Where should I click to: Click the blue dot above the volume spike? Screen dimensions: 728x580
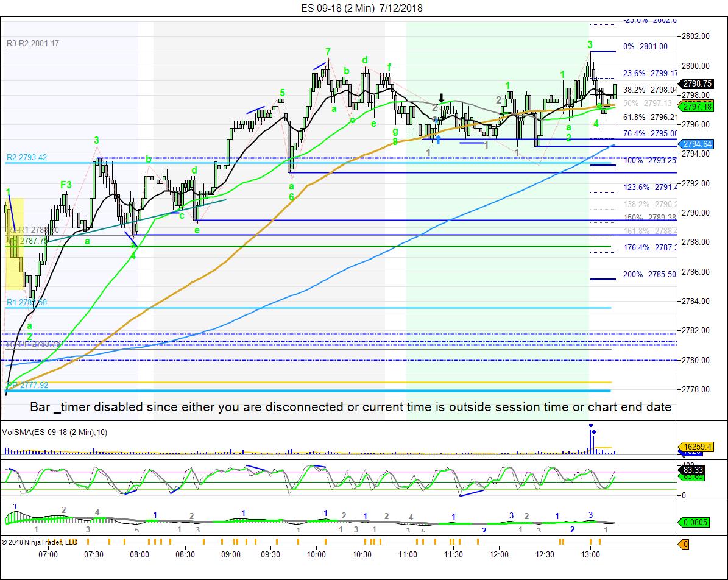coord(591,425)
